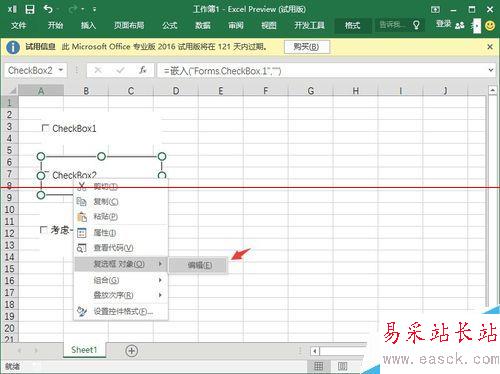Switch to the 开发工具 ribbon tab
500x374 pixels.
point(309,25)
